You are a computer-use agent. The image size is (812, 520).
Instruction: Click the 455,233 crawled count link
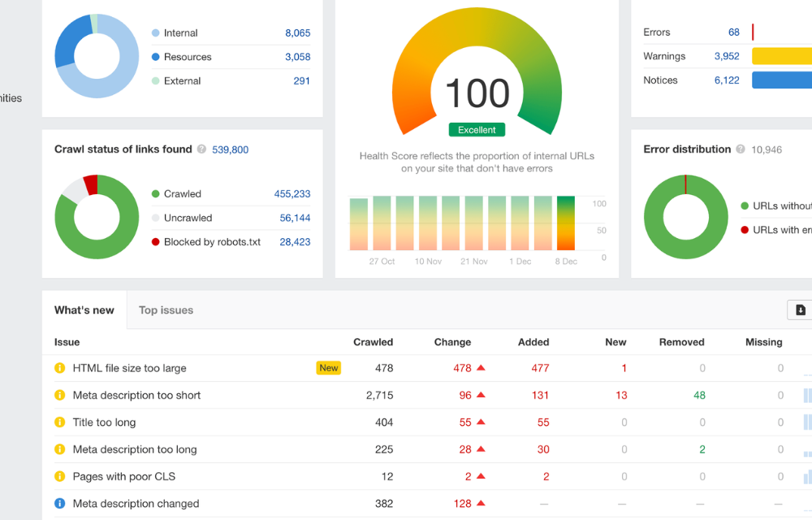291,194
